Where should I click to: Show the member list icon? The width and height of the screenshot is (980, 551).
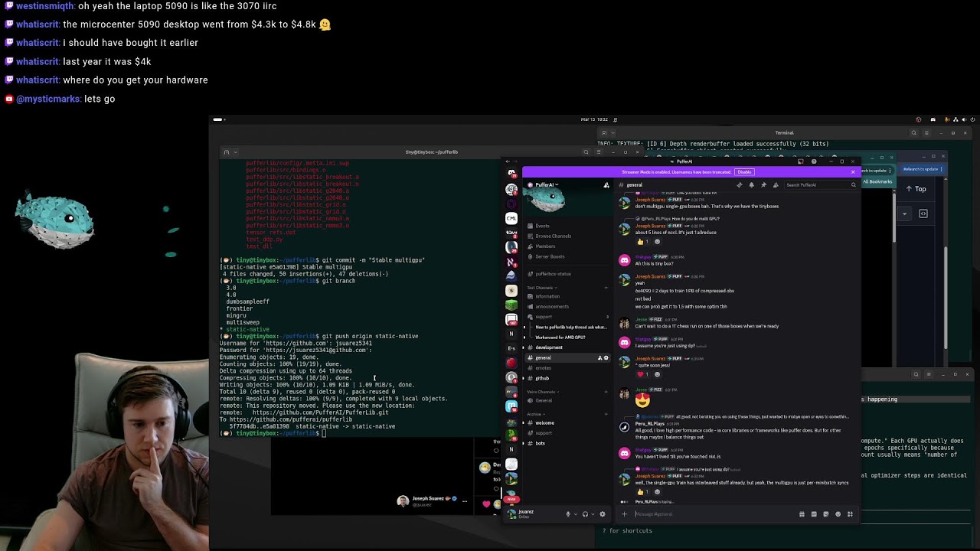pos(776,185)
